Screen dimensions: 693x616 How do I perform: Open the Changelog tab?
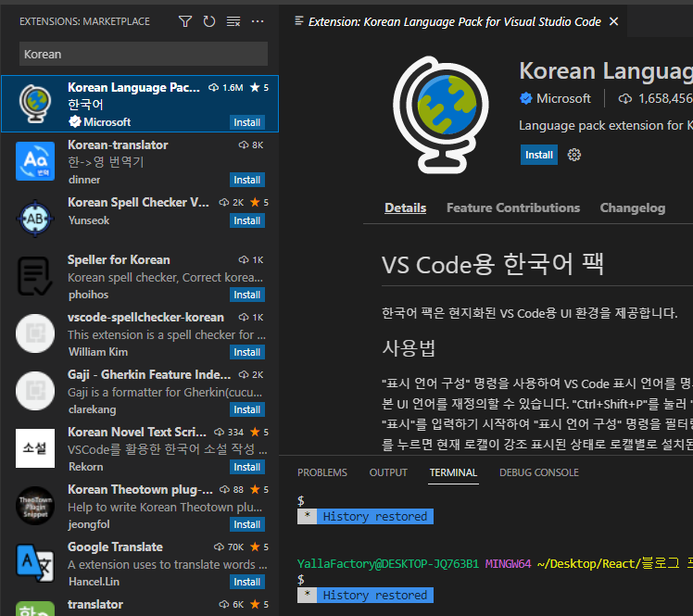633,207
